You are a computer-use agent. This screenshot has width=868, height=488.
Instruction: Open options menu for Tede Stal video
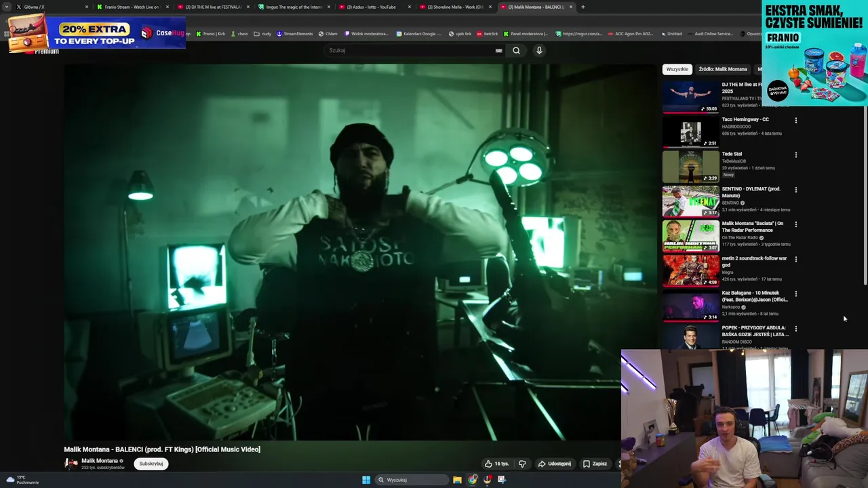[796, 155]
